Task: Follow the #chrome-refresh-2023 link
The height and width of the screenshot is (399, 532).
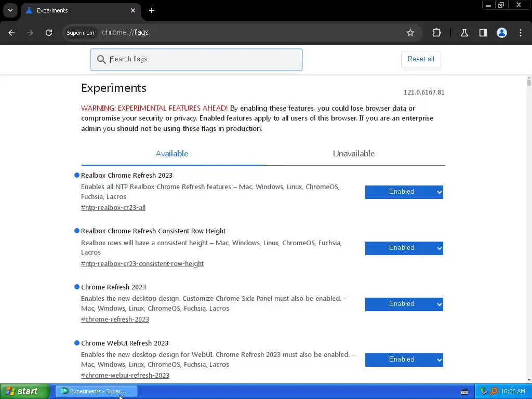Action: 115,320
